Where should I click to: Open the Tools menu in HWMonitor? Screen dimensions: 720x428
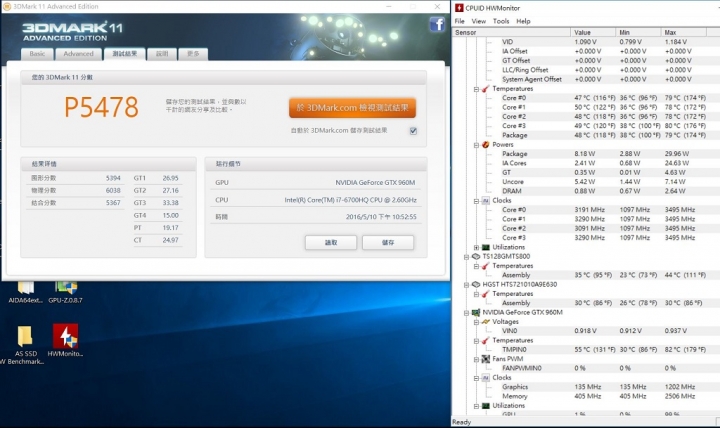pos(501,21)
